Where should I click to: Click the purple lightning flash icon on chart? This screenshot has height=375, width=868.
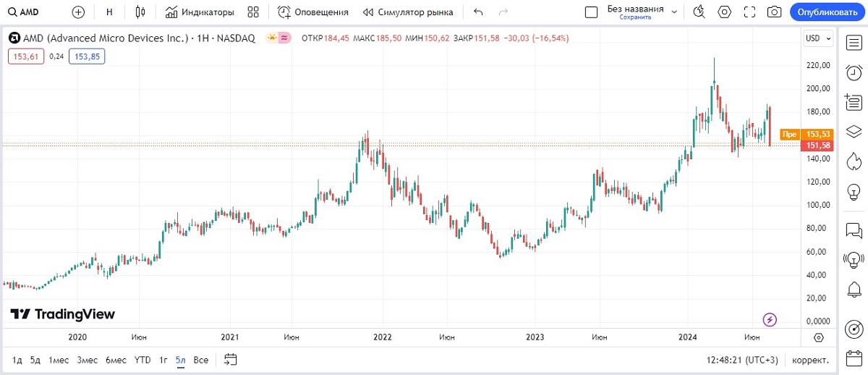770,319
